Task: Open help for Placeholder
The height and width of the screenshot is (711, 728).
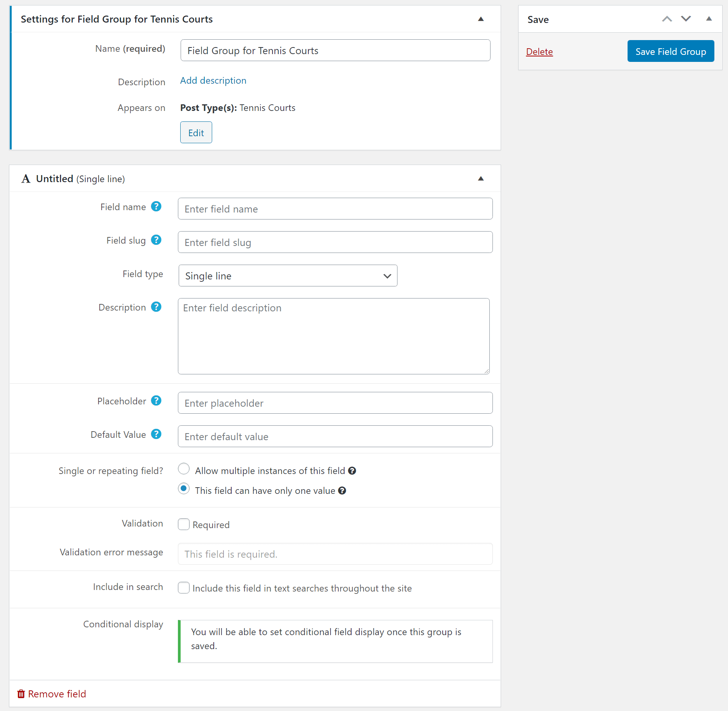Action: (156, 401)
